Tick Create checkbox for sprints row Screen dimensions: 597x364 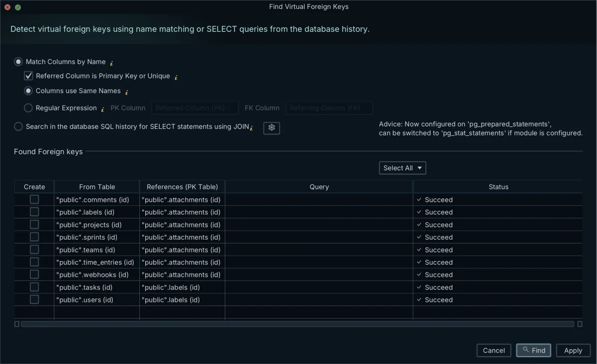tap(34, 237)
